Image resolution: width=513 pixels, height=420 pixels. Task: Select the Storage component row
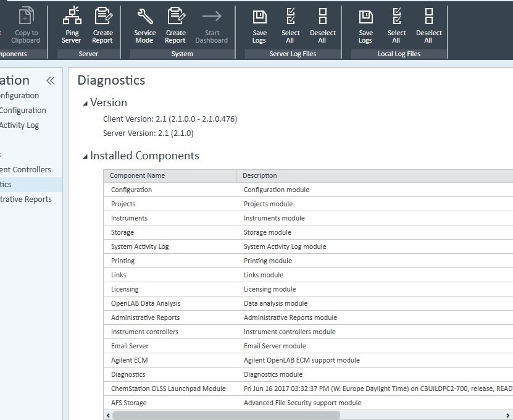[308, 232]
